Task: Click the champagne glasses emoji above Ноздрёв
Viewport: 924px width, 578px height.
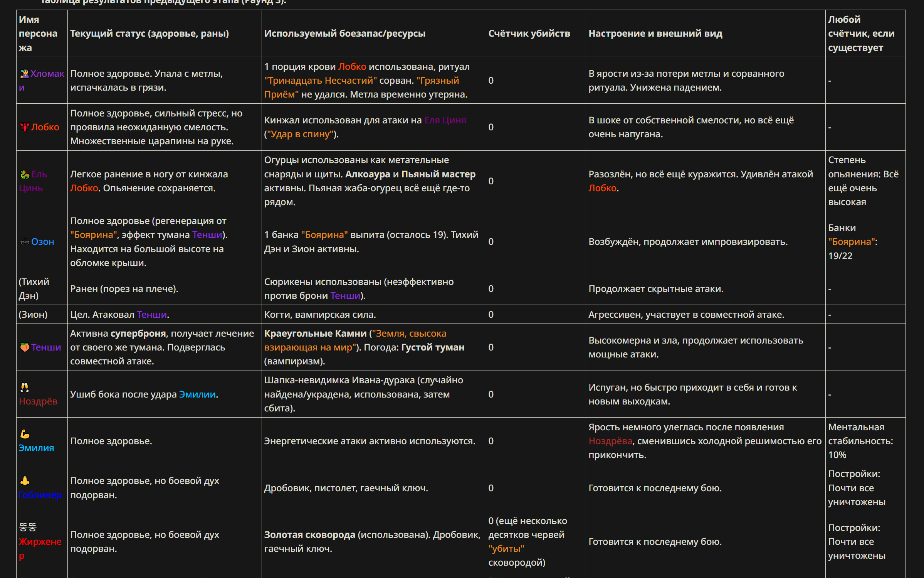Action: 25,388
